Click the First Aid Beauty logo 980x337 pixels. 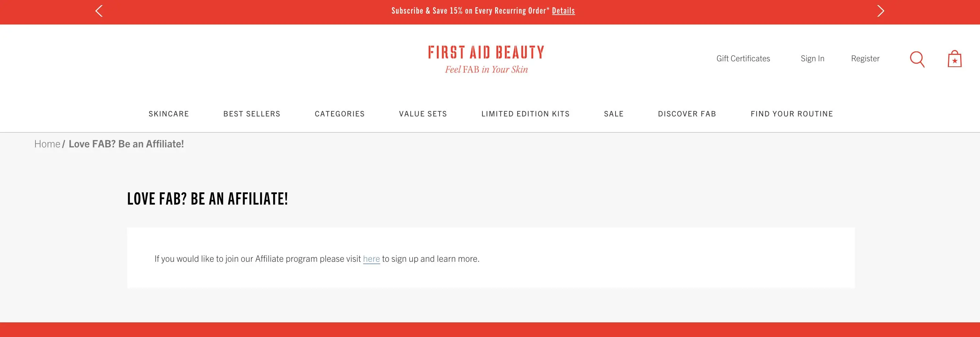click(486, 59)
